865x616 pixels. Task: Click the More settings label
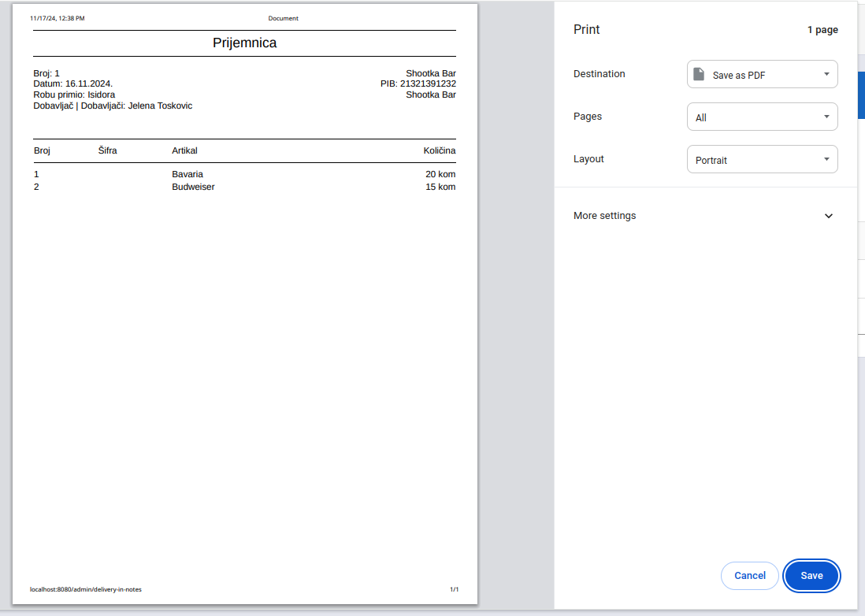[x=604, y=216]
